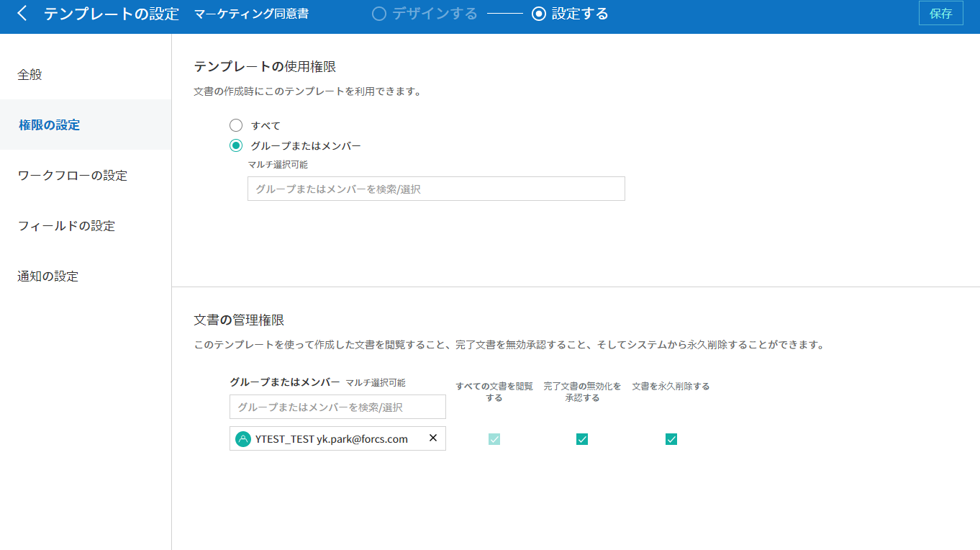Click the テンプレートの設定 header title
The width and height of the screenshot is (980, 550).
pyautogui.click(x=112, y=14)
